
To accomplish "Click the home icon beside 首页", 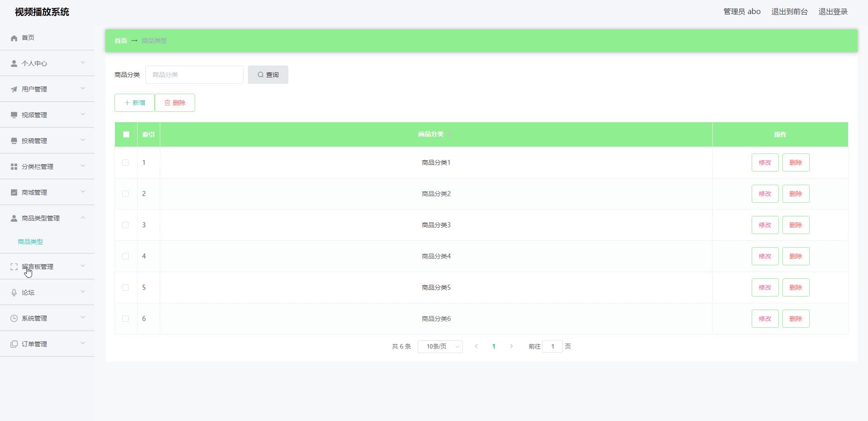I will click(14, 38).
